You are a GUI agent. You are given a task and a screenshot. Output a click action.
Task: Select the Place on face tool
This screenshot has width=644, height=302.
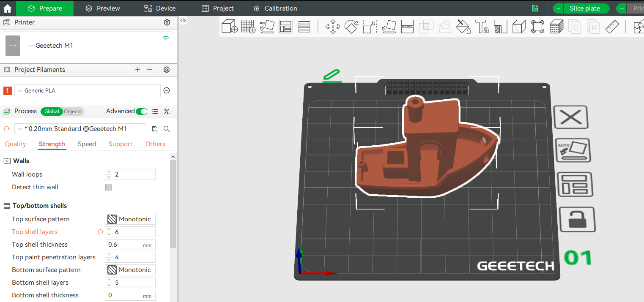coord(389,26)
